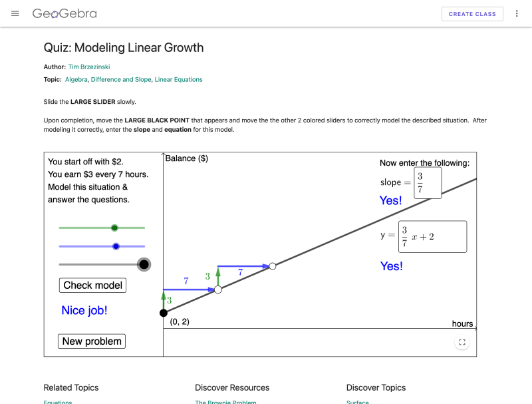Click the GeoGebra logo
Screen dimensions: 532x404
[x=64, y=13]
